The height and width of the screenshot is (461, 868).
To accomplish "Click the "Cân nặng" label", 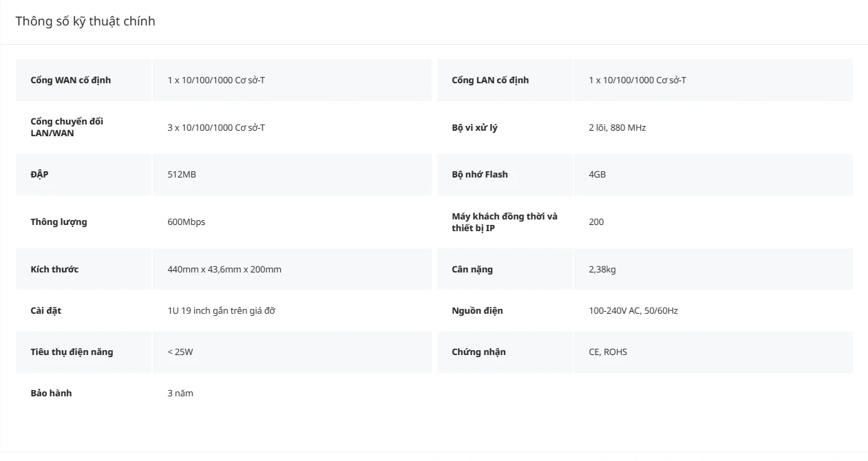I will pos(472,269).
